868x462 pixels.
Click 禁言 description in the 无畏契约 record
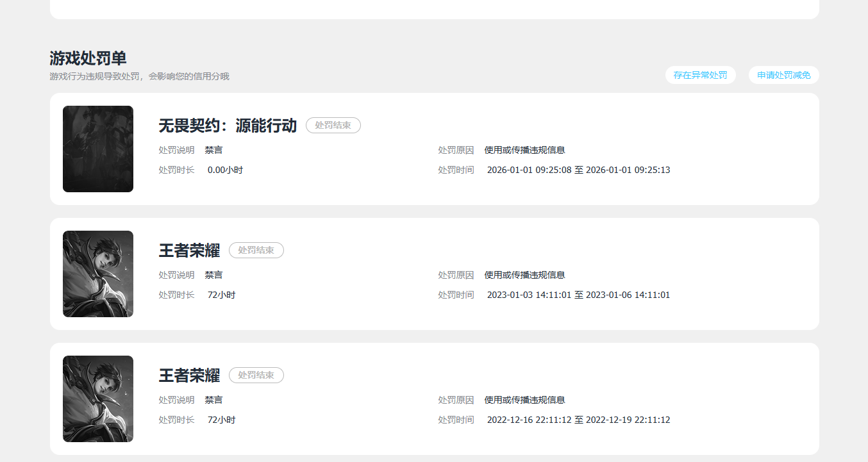tap(214, 150)
